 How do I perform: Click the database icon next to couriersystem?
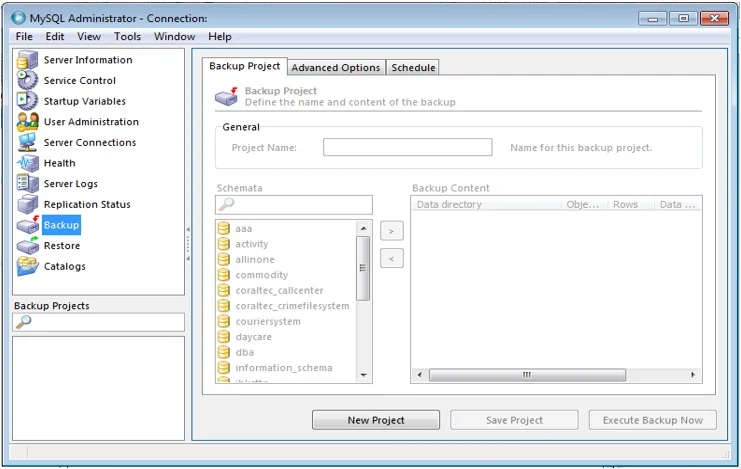(x=224, y=321)
